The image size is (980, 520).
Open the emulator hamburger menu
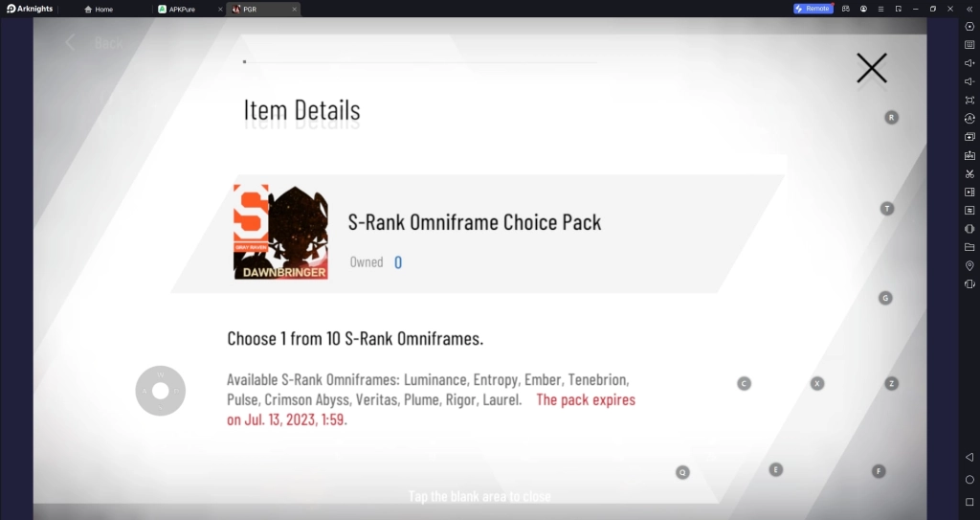880,9
